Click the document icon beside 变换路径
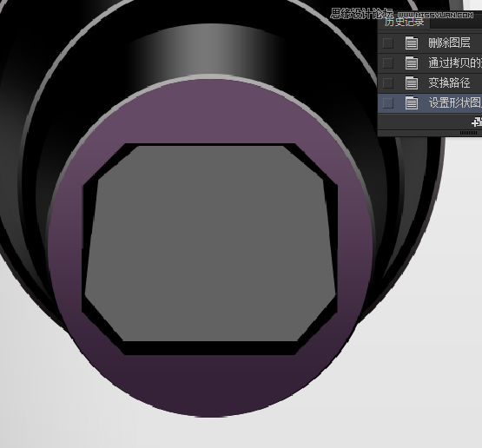 coord(412,83)
